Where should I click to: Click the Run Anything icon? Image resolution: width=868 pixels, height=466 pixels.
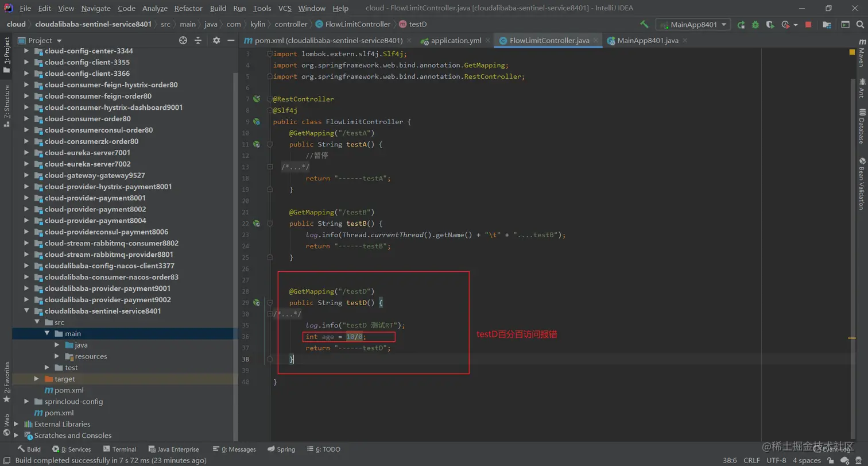coord(845,25)
